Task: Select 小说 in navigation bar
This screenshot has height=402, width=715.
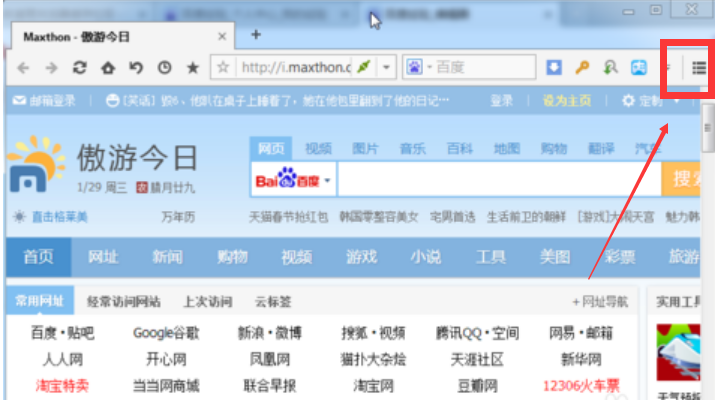Action: point(426,257)
